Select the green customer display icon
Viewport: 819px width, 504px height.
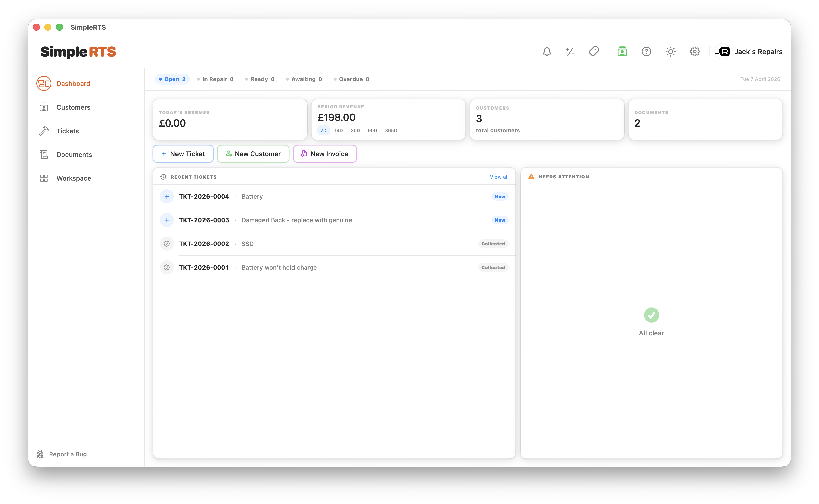click(622, 52)
